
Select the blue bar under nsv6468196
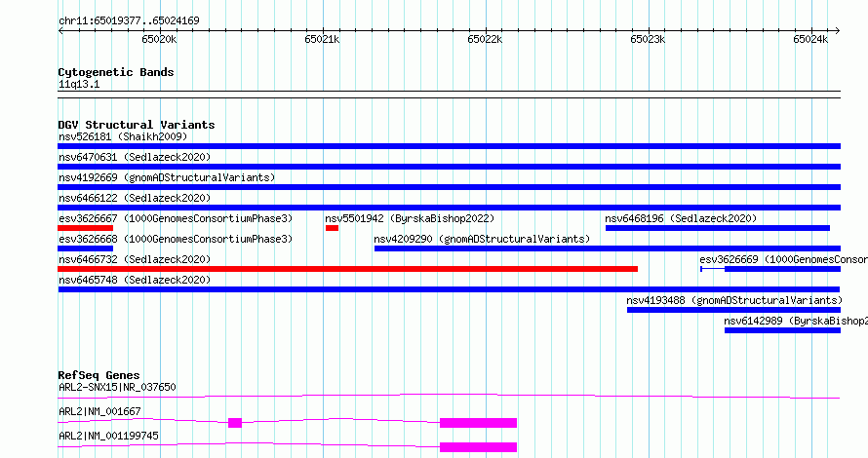[718, 228]
